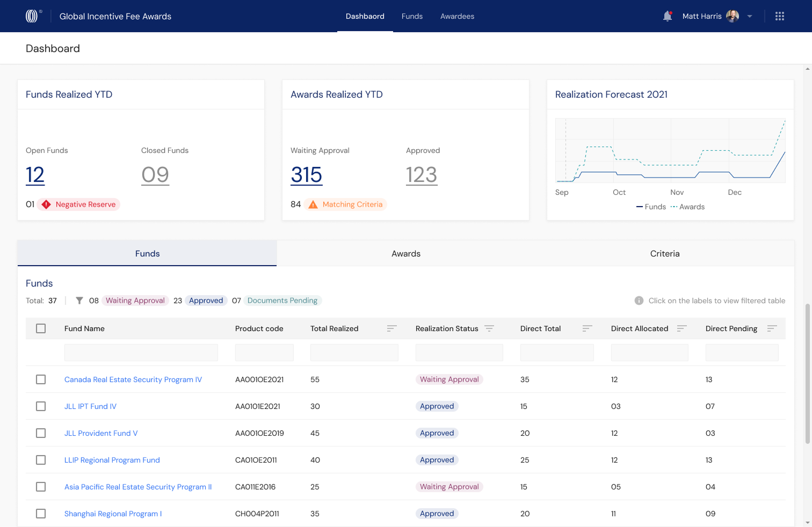Click the Realization Status filter input

459,353
